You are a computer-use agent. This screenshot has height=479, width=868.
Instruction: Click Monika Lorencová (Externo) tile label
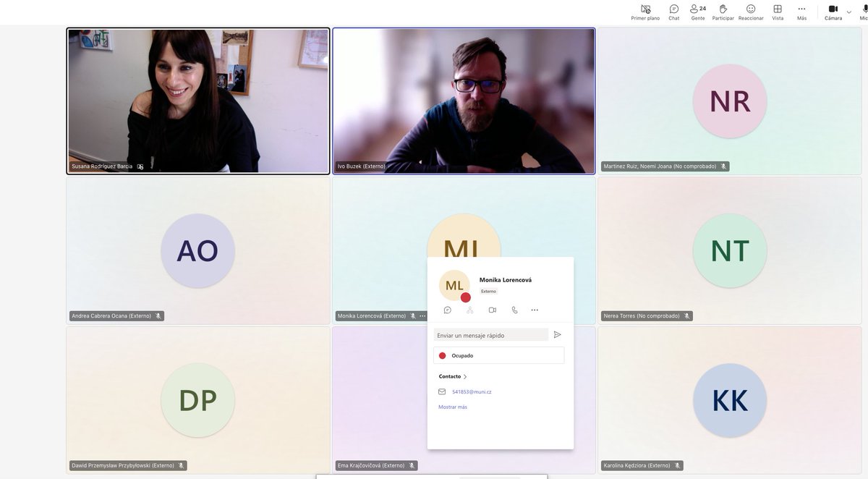coord(372,316)
